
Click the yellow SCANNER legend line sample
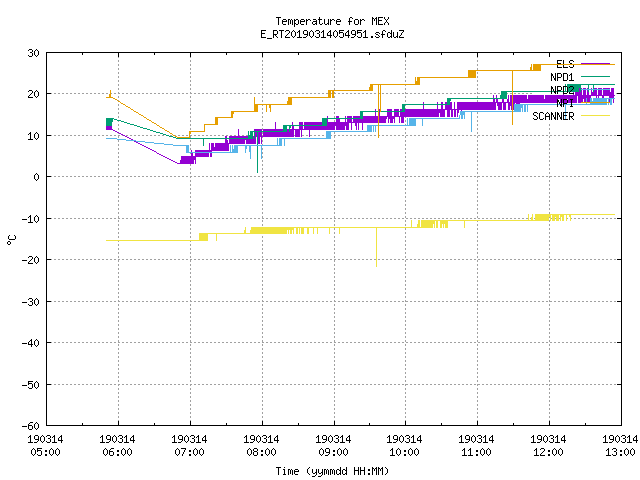coord(596,116)
